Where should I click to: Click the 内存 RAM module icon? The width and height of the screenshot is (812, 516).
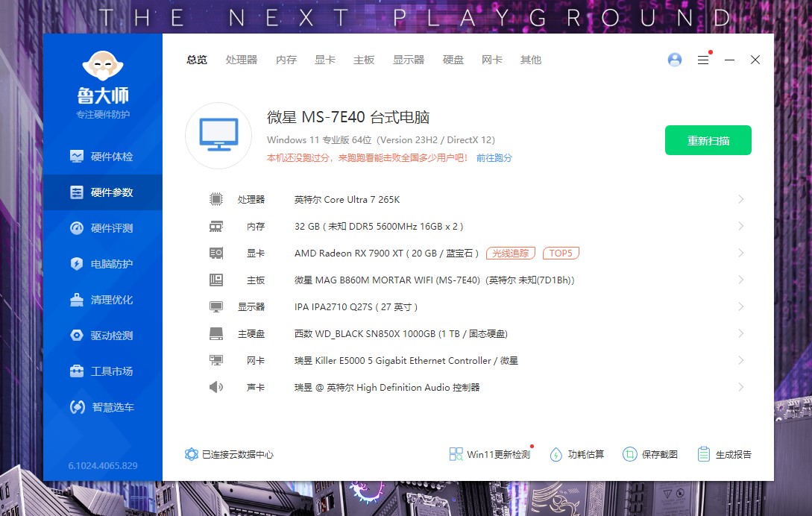pos(216,227)
